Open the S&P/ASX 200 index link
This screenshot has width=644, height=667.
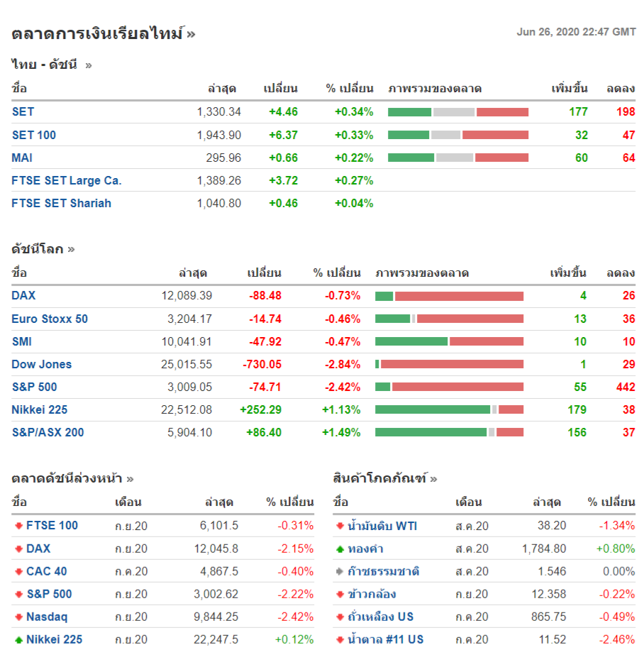tap(48, 433)
